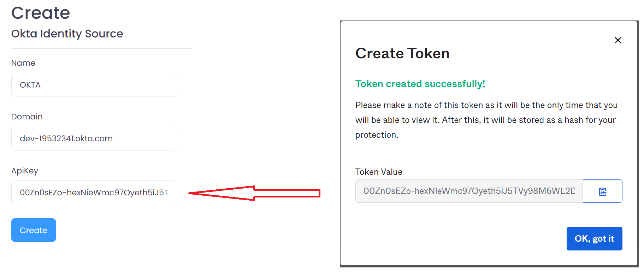The image size is (644, 272).
Task: Click the Name field label
Action: point(23,63)
